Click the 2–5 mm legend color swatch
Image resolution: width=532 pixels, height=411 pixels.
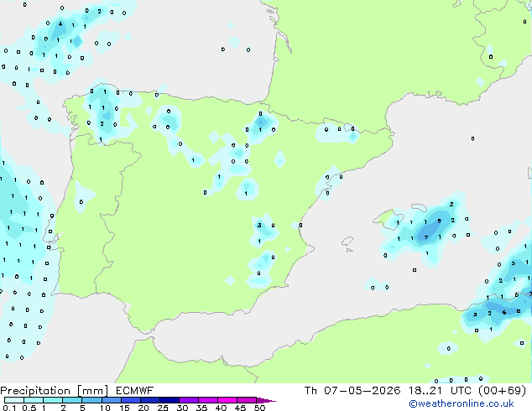[x=72, y=400]
